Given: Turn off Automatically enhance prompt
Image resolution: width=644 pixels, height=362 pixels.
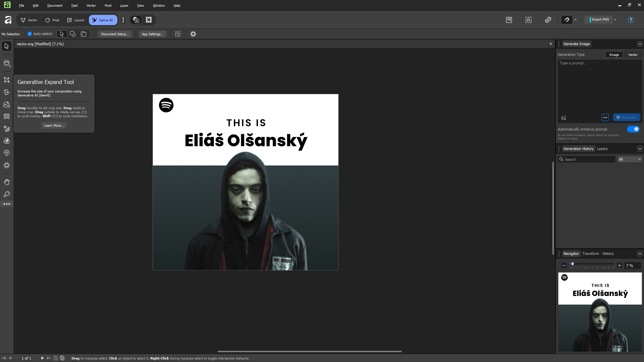Looking at the screenshot, I should (x=633, y=129).
